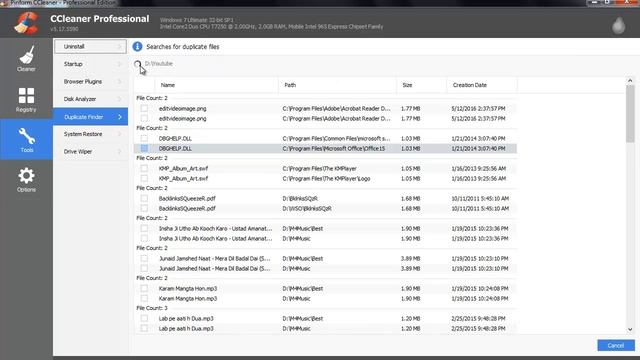This screenshot has height=360, width=640.
Task: Check KMP_Album_Art.swf in Logo folder checkbox
Action: click(x=144, y=178)
